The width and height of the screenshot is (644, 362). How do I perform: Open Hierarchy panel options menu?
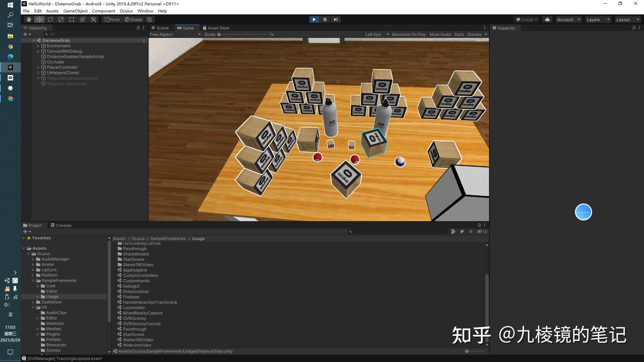tap(144, 28)
